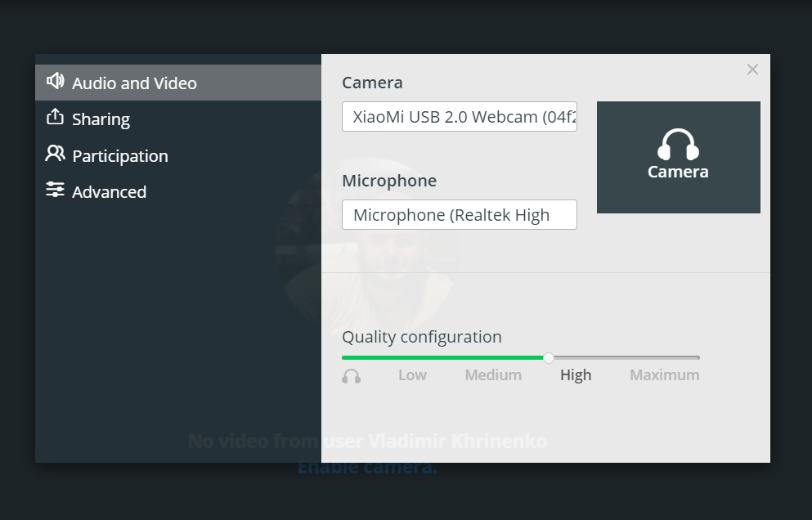Click the headphones icon under the quality slider
Viewport: 812px width, 520px height.
351,376
